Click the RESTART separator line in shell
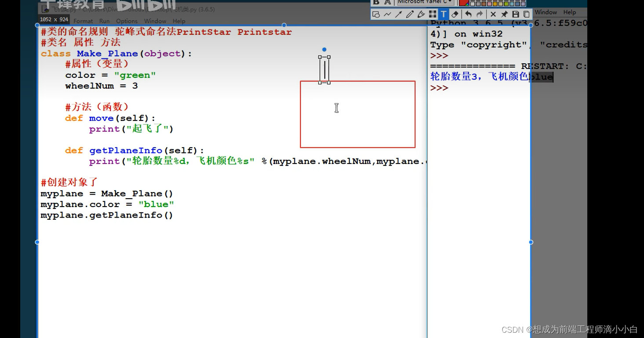Image resolution: width=644 pixels, height=338 pixels. 508,66
